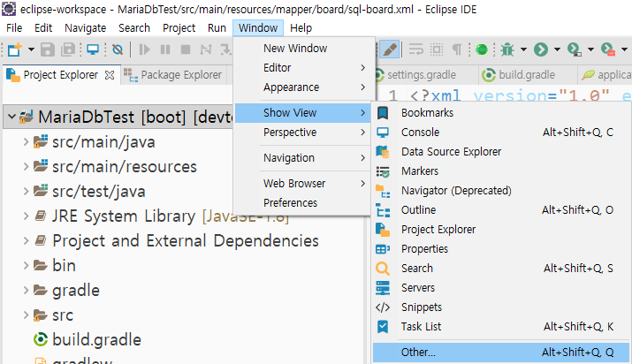Open the Edit menu
The height and width of the screenshot is (364, 632).
[x=43, y=28]
